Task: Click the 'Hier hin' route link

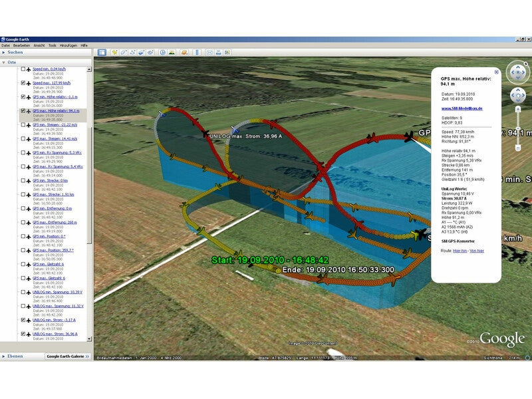Action: (460, 251)
